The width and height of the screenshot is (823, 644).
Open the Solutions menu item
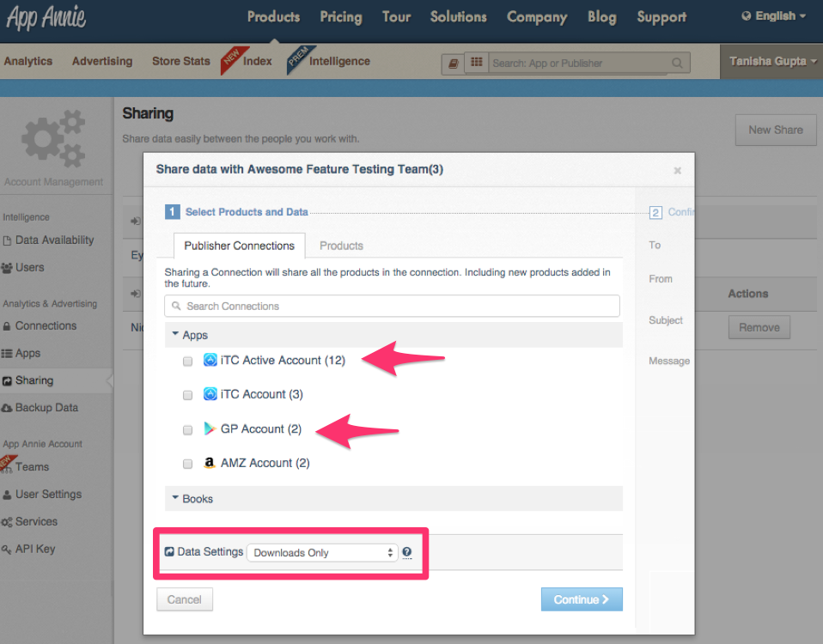point(458,17)
